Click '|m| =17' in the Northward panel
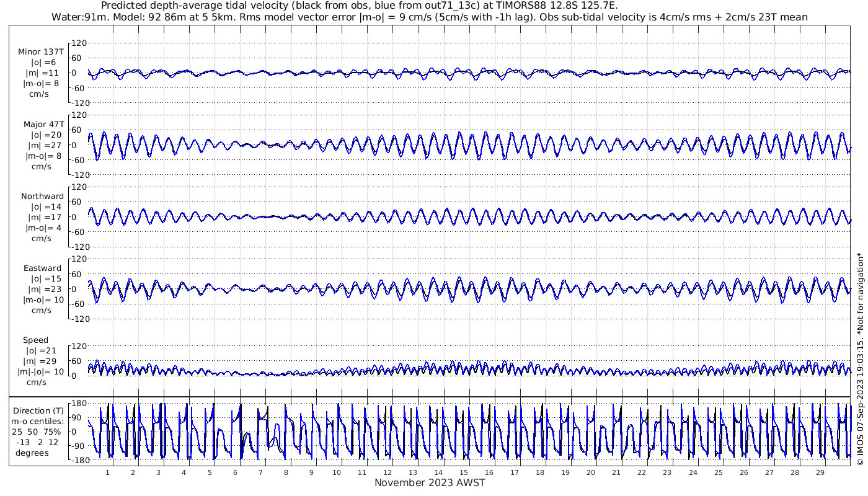Viewport: 868px width, 496px height. point(46,217)
